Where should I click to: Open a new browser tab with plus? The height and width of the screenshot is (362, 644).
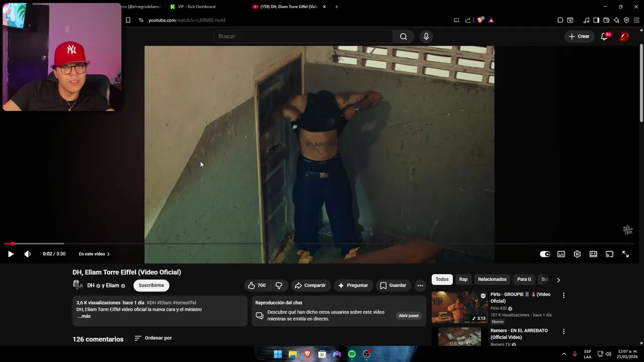[x=337, y=7]
